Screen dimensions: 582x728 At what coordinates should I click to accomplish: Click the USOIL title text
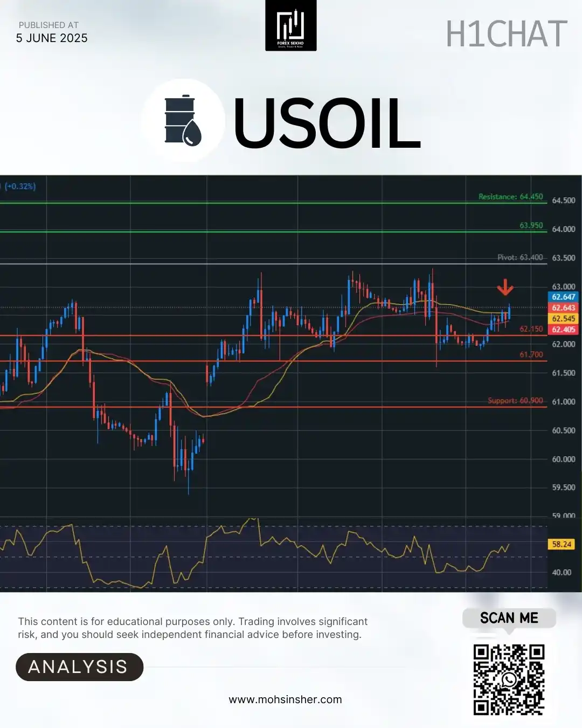327,123
